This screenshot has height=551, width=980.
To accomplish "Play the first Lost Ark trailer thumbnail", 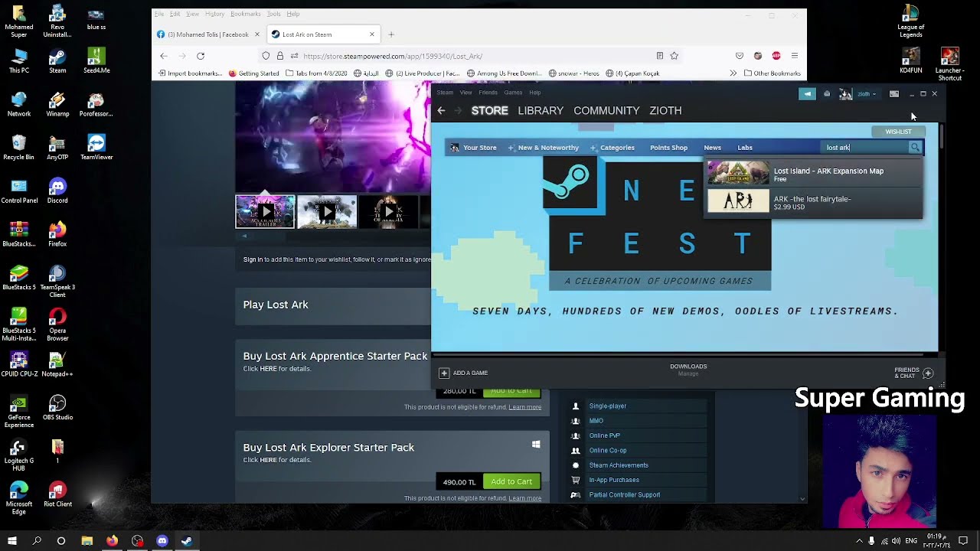I will coord(265,212).
